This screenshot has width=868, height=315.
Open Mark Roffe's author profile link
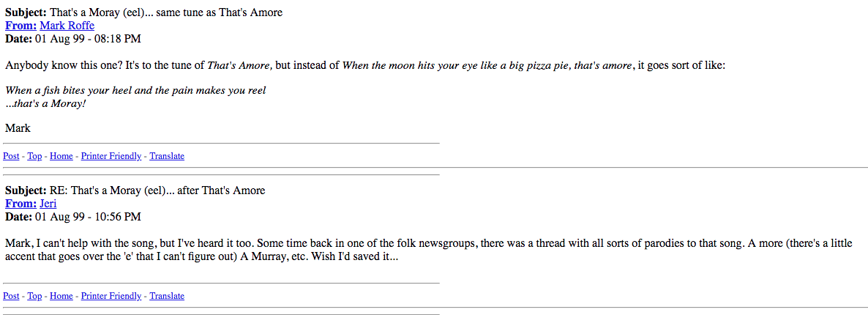tap(67, 26)
